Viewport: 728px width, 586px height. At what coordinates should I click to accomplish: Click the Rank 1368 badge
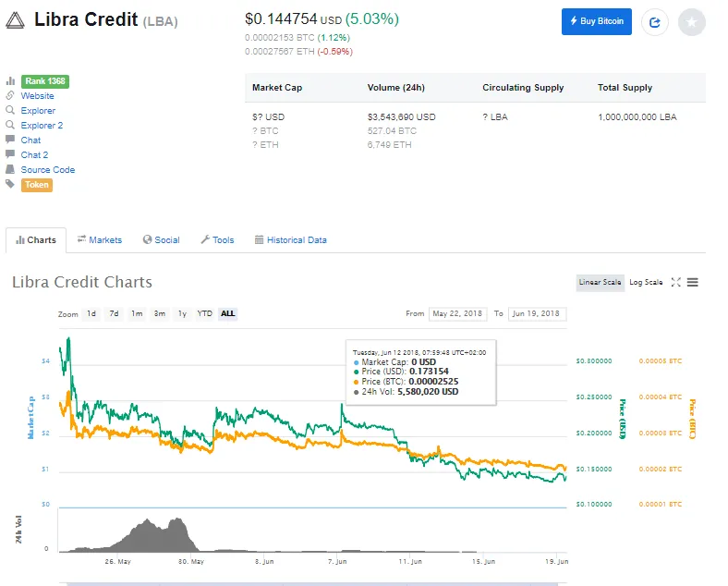[45, 81]
